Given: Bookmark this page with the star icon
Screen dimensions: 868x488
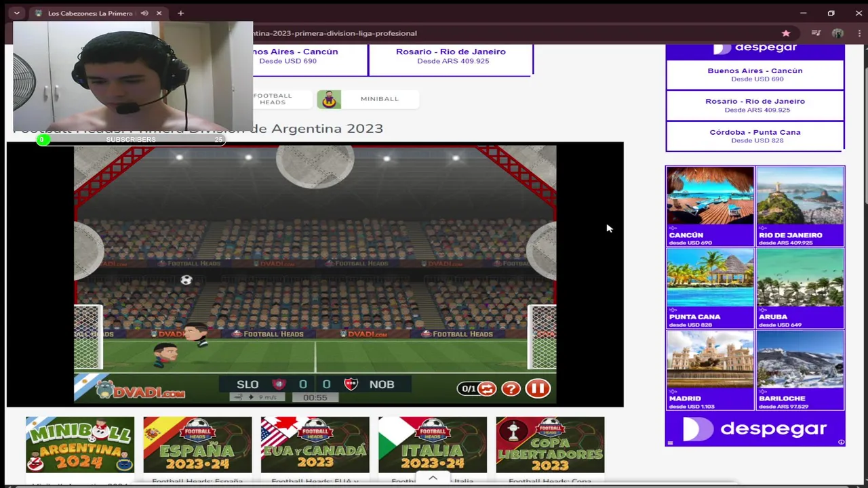Looking at the screenshot, I should pos(786,33).
